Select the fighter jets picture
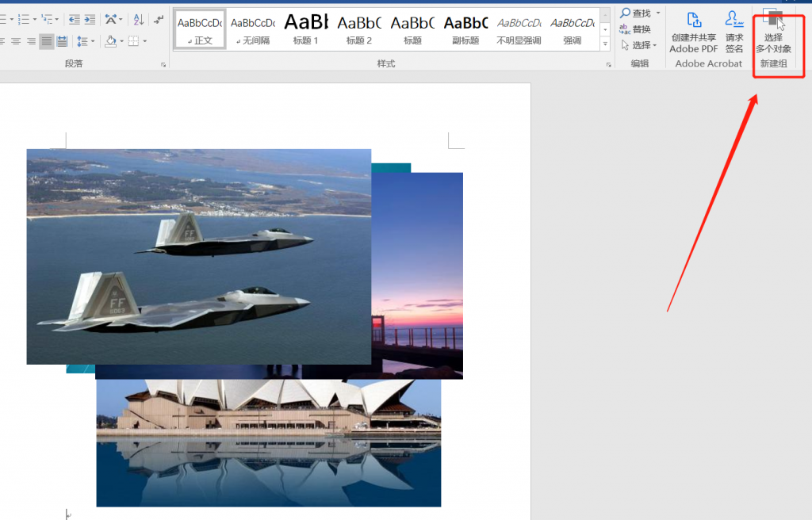This screenshot has width=812, height=520. click(x=199, y=256)
